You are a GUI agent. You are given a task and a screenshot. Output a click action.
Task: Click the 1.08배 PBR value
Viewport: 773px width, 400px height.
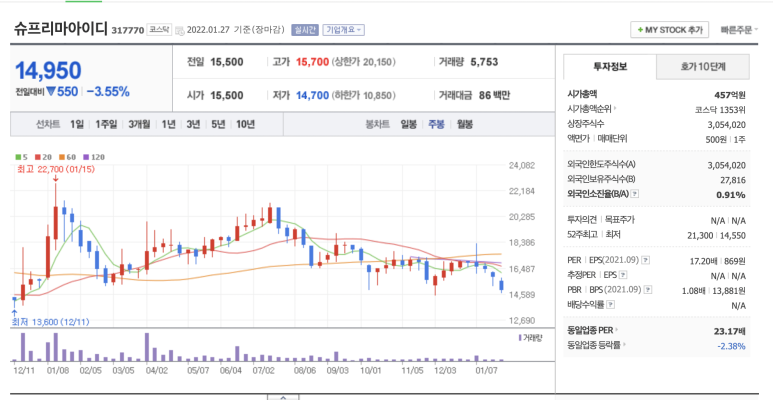pos(695,291)
